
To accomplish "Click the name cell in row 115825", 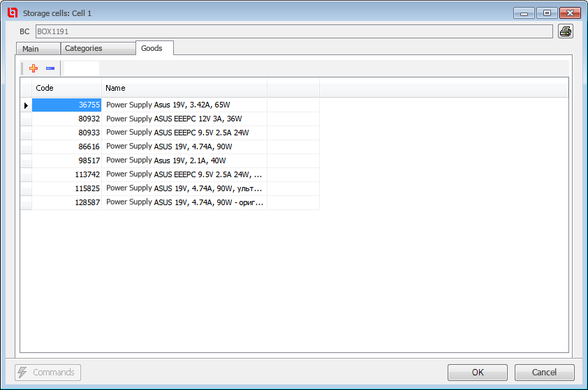I will 184,188.
